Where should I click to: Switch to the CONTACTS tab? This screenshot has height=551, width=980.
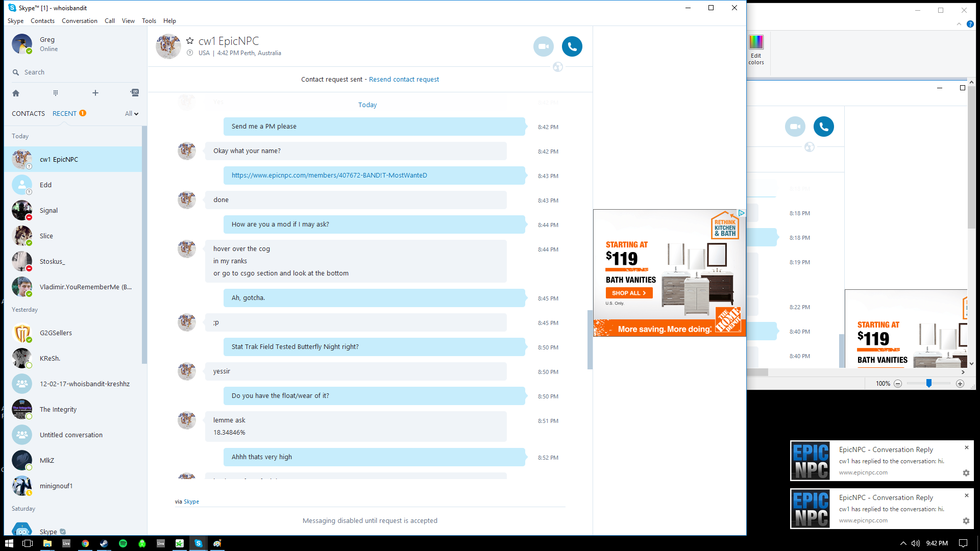pos(29,114)
